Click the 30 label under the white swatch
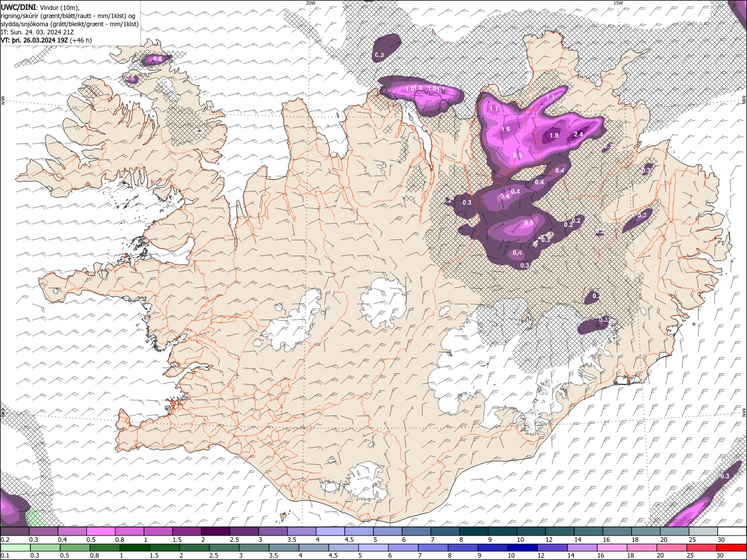This screenshot has height=560, width=747. [x=721, y=540]
